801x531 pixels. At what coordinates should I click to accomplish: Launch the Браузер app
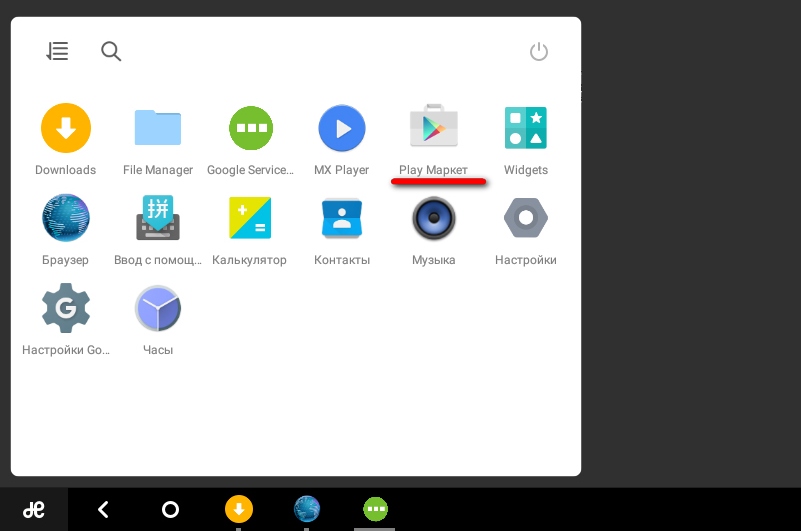tap(66, 218)
